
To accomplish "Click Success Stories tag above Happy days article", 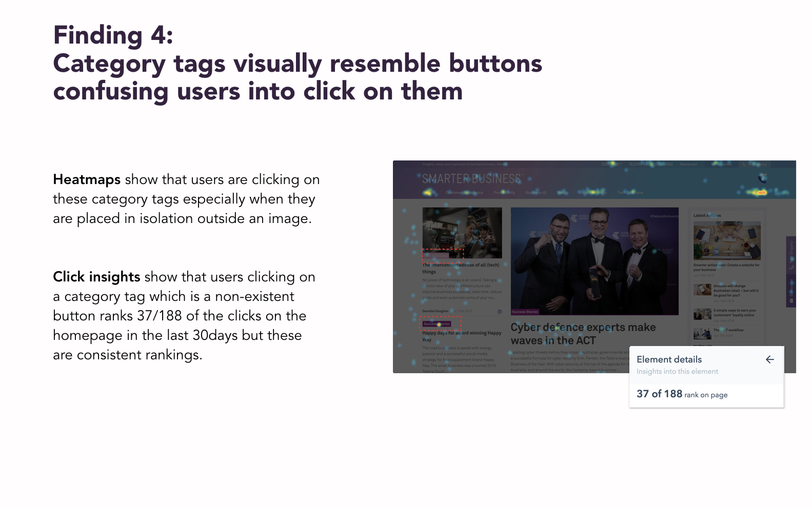I will pos(437,324).
